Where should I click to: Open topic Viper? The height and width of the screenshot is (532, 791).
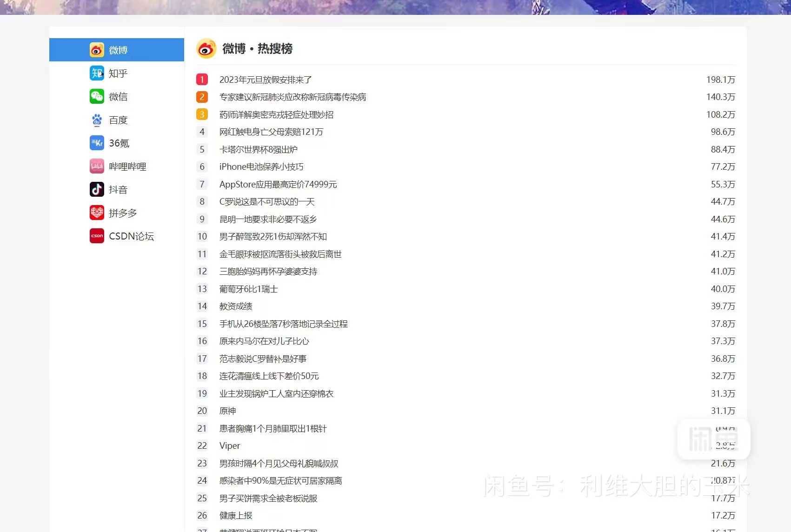[x=230, y=446]
